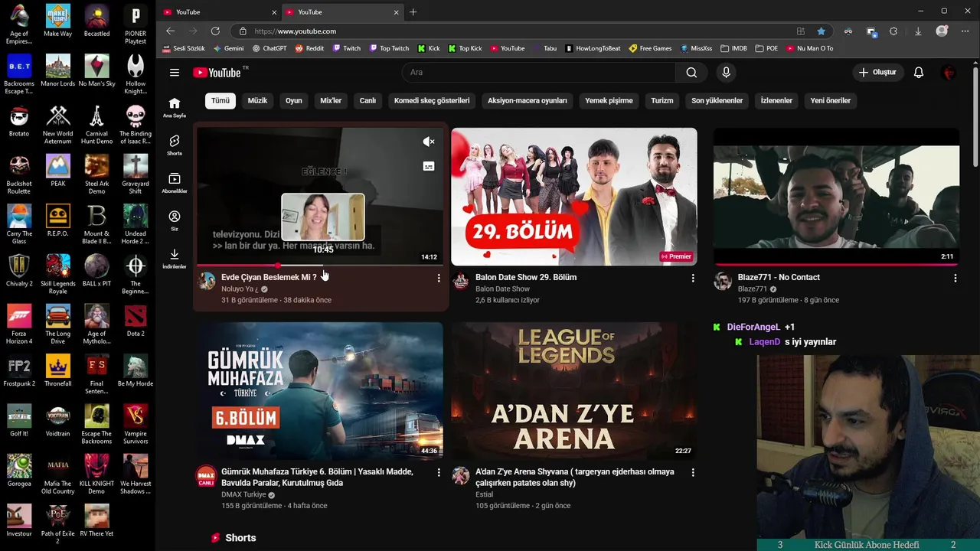Unmute the preview video speaker icon
The height and width of the screenshot is (551, 980).
point(429,142)
